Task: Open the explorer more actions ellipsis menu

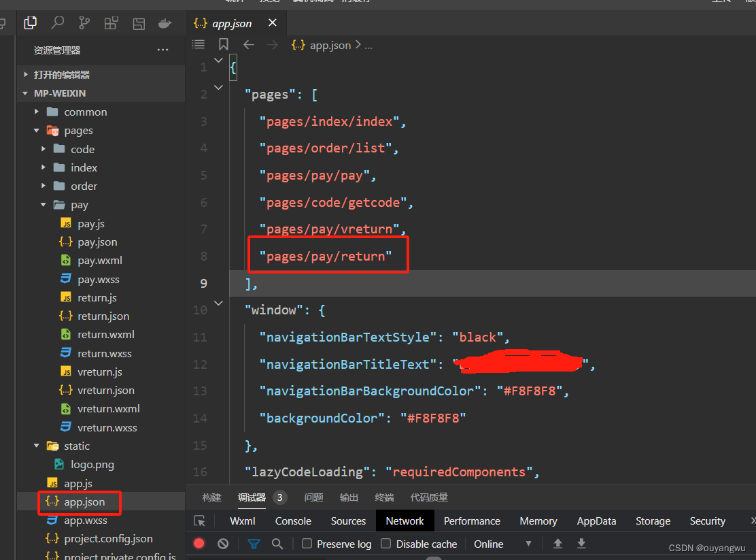Action: [x=162, y=50]
